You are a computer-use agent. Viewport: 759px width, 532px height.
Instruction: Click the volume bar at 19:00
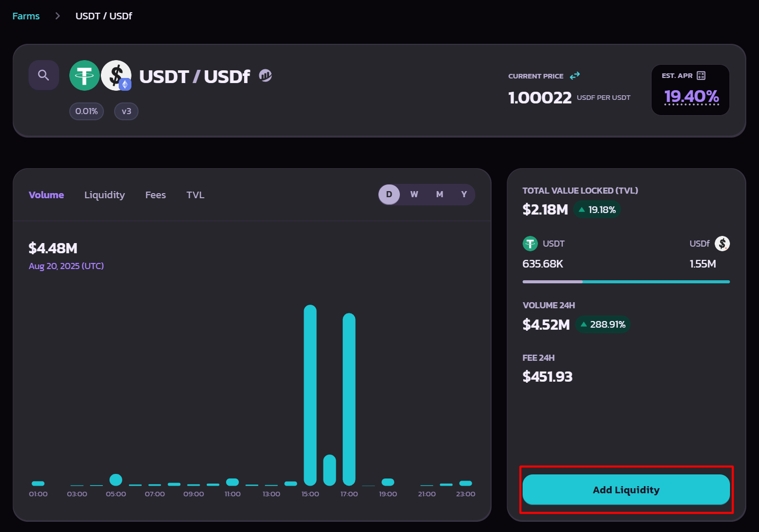[x=388, y=482]
